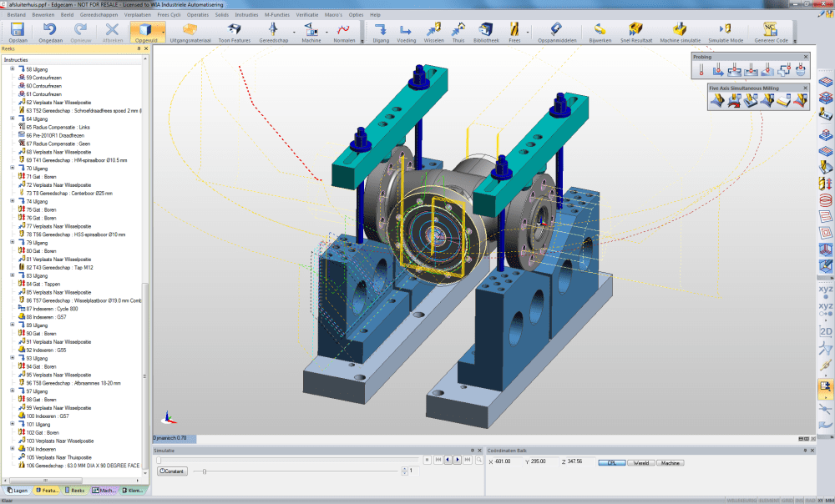Screen dimensions: 835x504
Task: Insert an IJlgang rapid move
Action: click(x=380, y=33)
